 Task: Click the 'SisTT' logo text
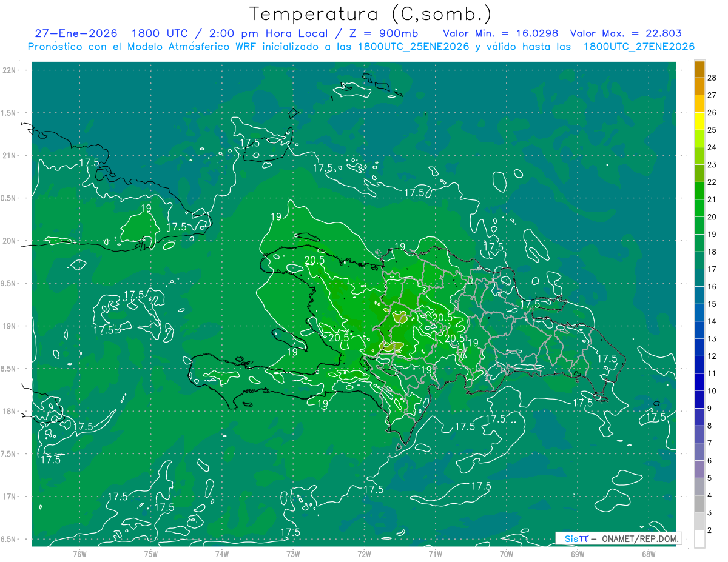point(576,538)
